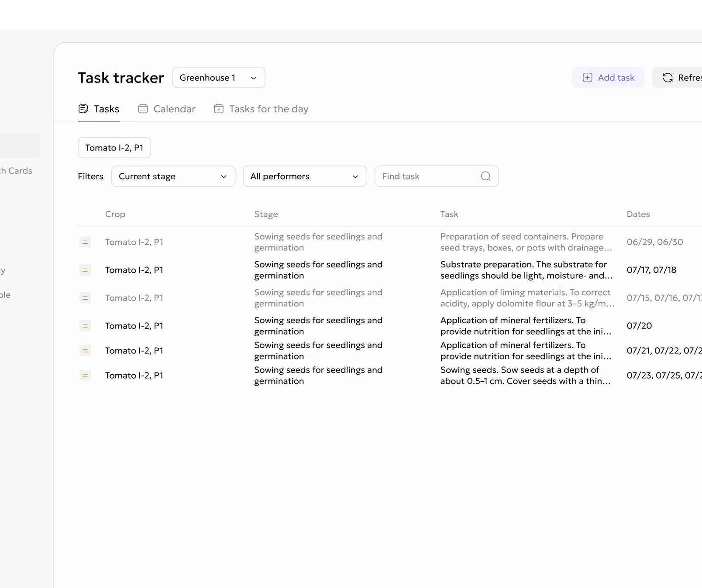This screenshot has width=702, height=588.
Task: Click the chevron in Greenhouse 1 selector
Action: (253, 78)
